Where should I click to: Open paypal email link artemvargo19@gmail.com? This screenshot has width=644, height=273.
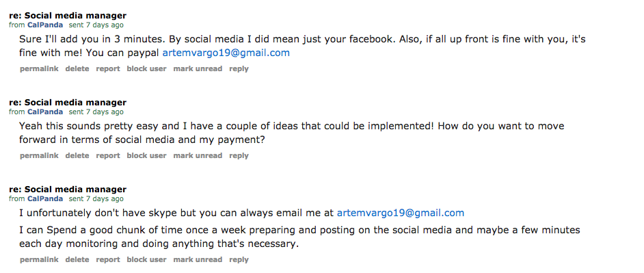pyautogui.click(x=226, y=53)
